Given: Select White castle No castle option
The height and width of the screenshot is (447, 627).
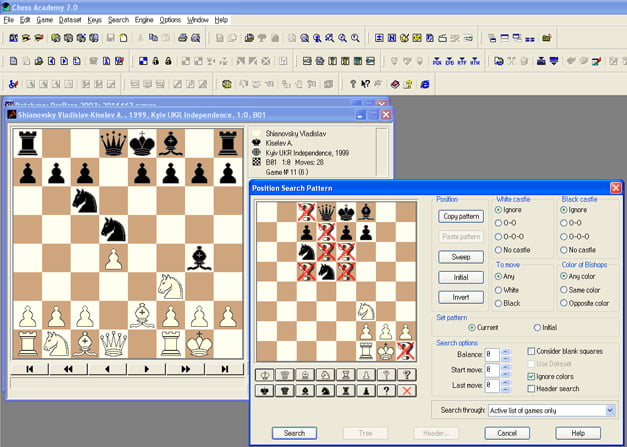Looking at the screenshot, I should (x=513, y=250).
